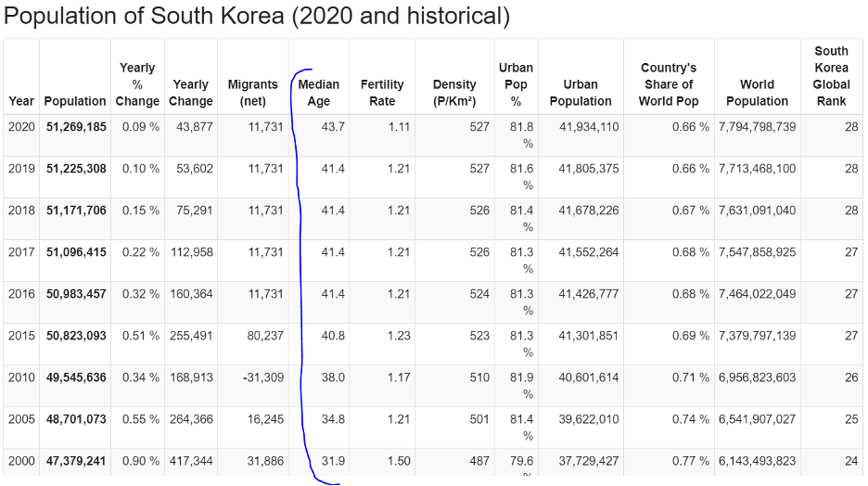
Task: Select the Fertility Rate column header
Action: tap(382, 93)
